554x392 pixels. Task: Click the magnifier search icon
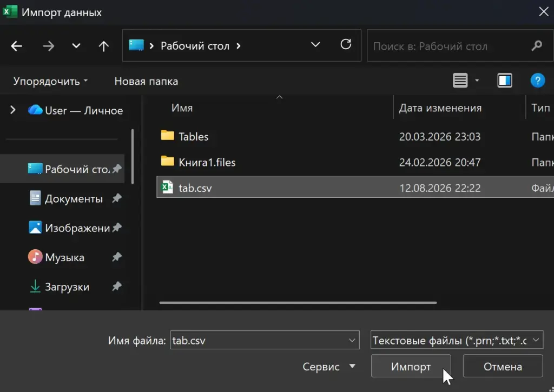point(537,46)
